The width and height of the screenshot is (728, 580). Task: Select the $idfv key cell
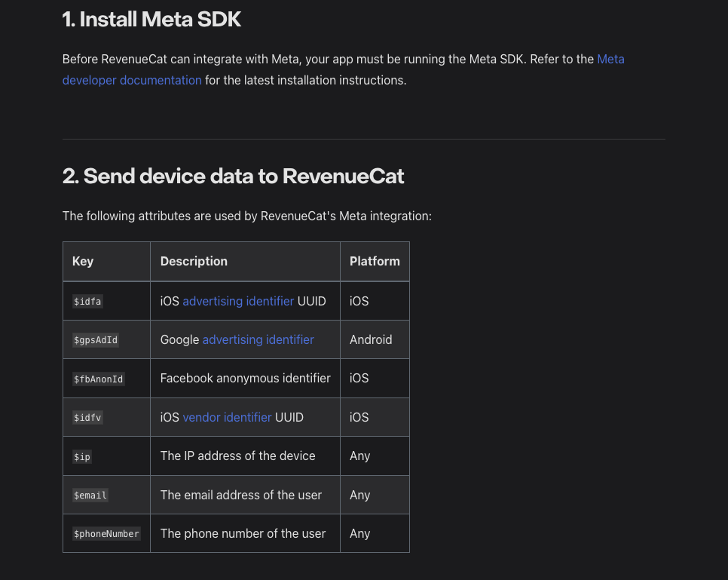click(106, 417)
